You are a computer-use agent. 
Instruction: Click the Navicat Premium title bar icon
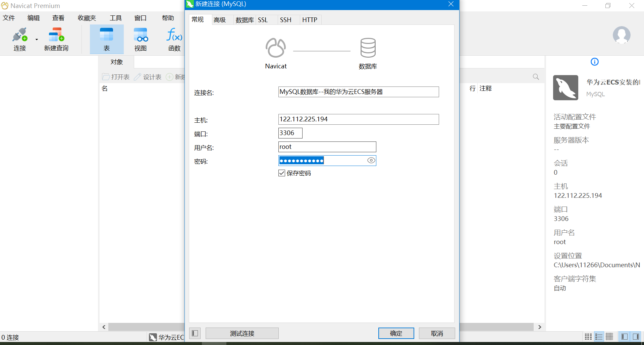[5, 6]
